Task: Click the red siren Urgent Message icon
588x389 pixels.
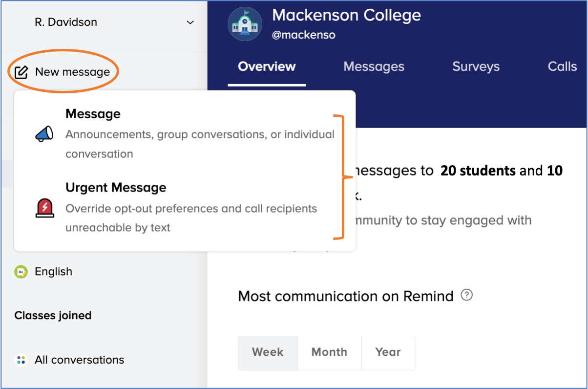Action: pos(44,208)
